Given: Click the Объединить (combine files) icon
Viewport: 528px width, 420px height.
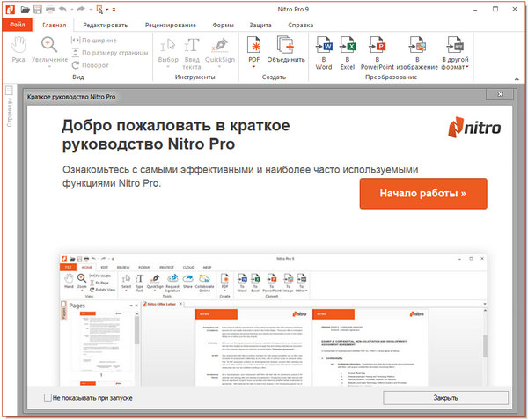Looking at the screenshot, I should pyautogui.click(x=286, y=44).
